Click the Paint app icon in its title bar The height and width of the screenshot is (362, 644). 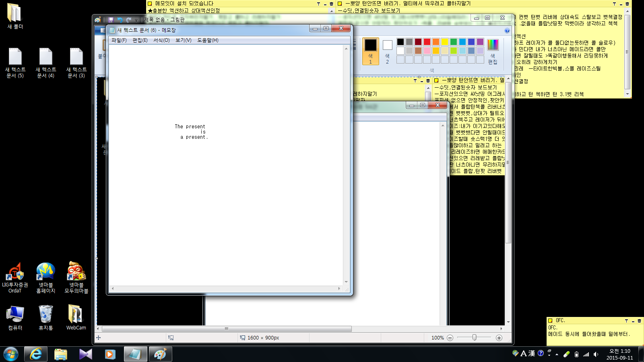(x=97, y=20)
